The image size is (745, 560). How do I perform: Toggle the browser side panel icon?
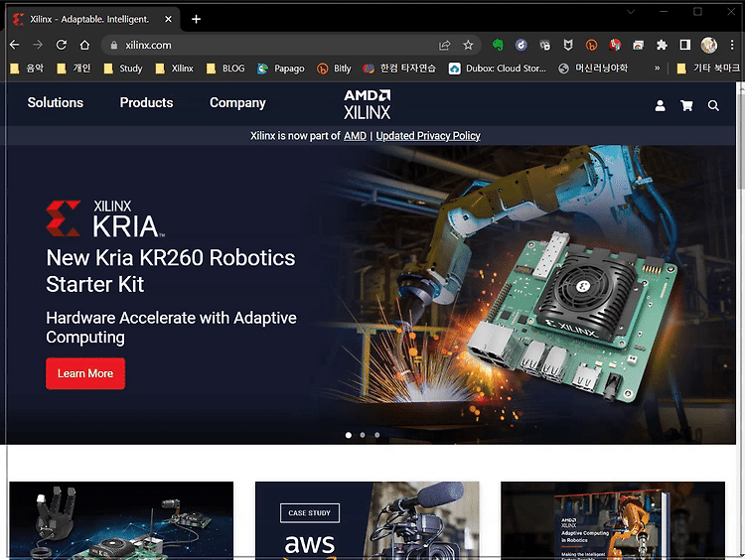pos(684,45)
